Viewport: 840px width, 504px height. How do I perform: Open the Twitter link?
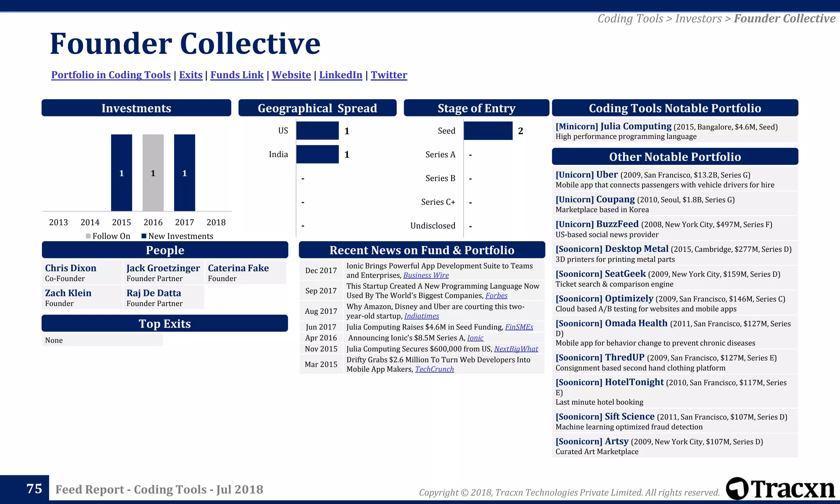(x=389, y=75)
